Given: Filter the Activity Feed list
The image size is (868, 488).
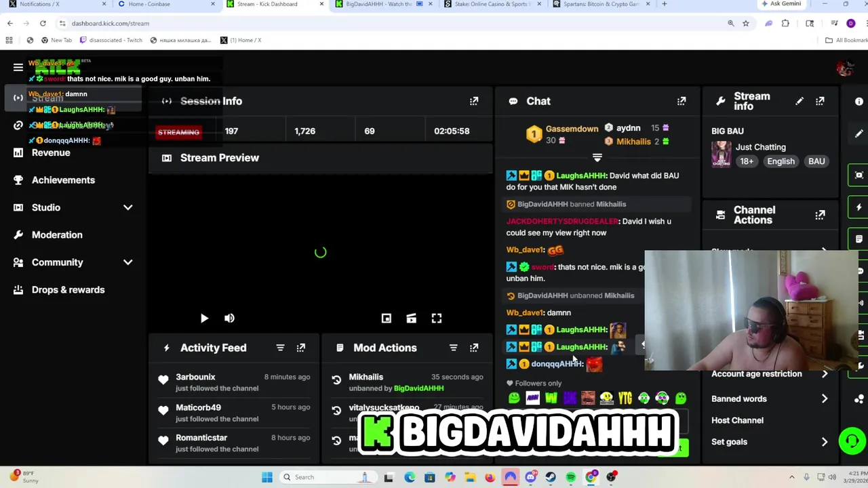Looking at the screenshot, I should 280,348.
